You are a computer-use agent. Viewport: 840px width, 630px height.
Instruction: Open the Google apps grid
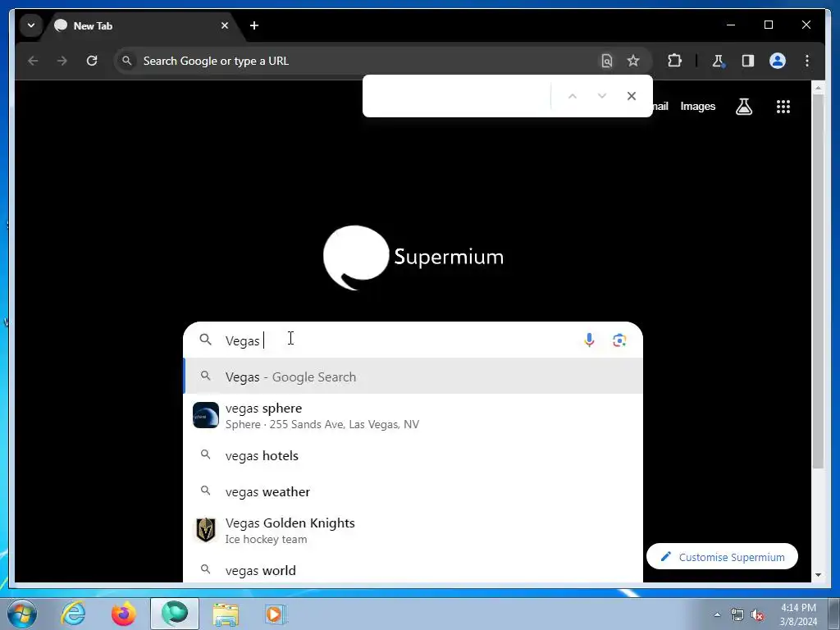tap(783, 107)
